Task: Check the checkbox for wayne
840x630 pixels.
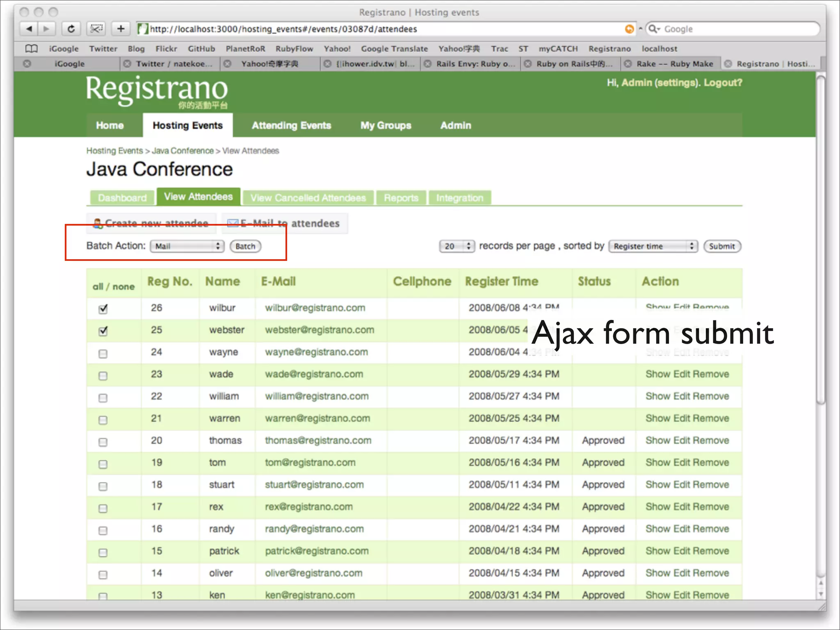Action: (103, 354)
